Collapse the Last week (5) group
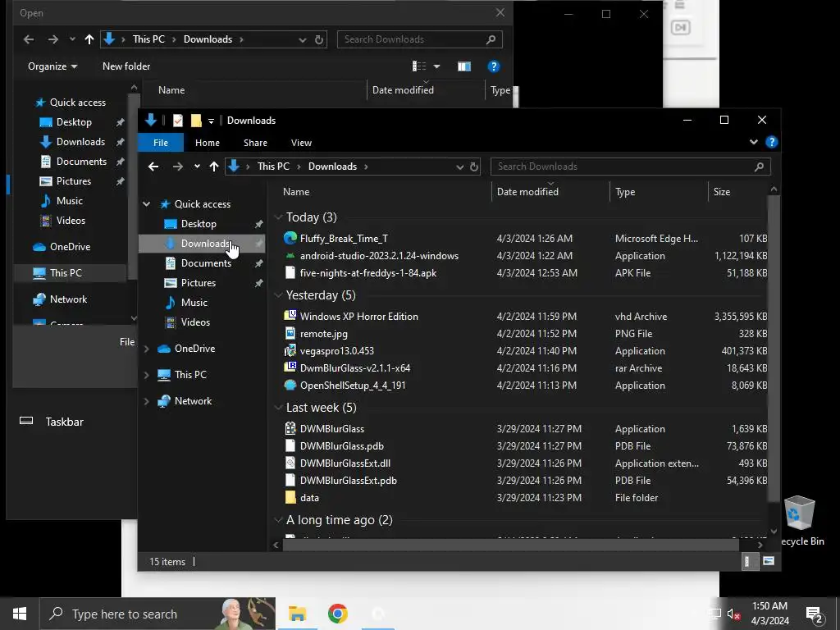Viewport: 840px width, 630px height. pyautogui.click(x=278, y=408)
